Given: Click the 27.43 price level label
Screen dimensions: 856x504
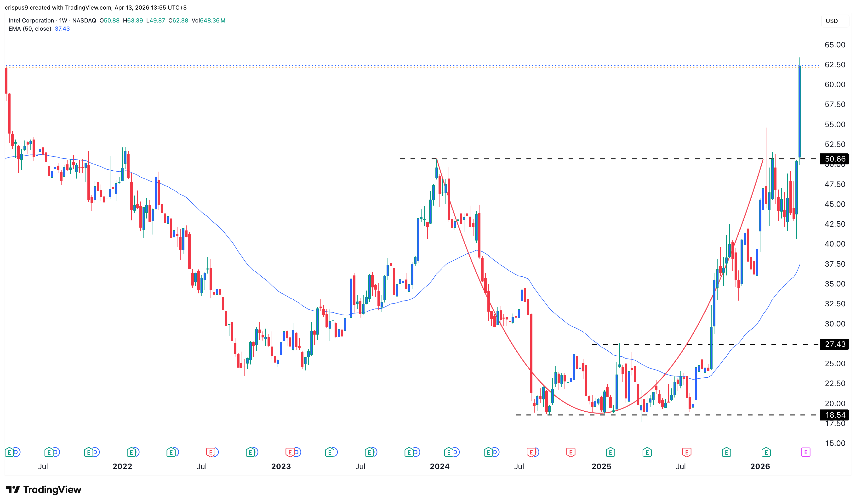Looking at the screenshot, I should coord(835,344).
